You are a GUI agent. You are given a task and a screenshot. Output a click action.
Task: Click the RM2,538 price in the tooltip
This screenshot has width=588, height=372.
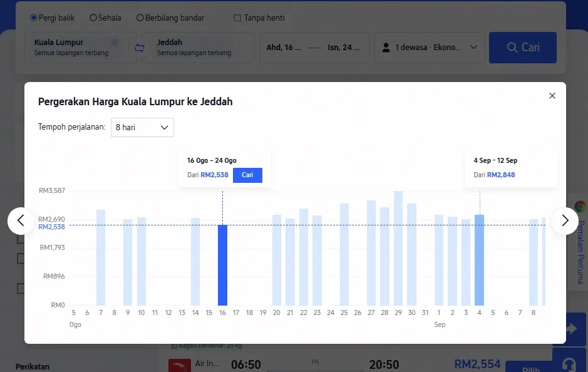point(214,175)
